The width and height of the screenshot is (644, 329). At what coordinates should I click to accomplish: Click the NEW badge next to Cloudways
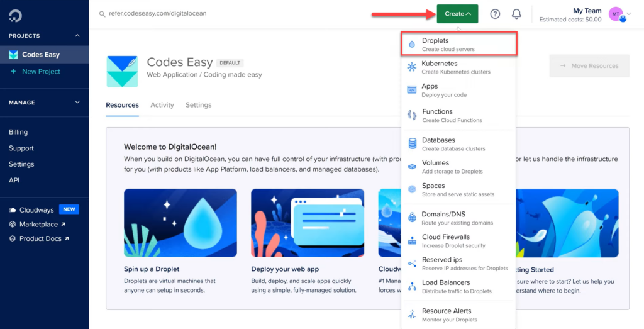[x=69, y=209]
